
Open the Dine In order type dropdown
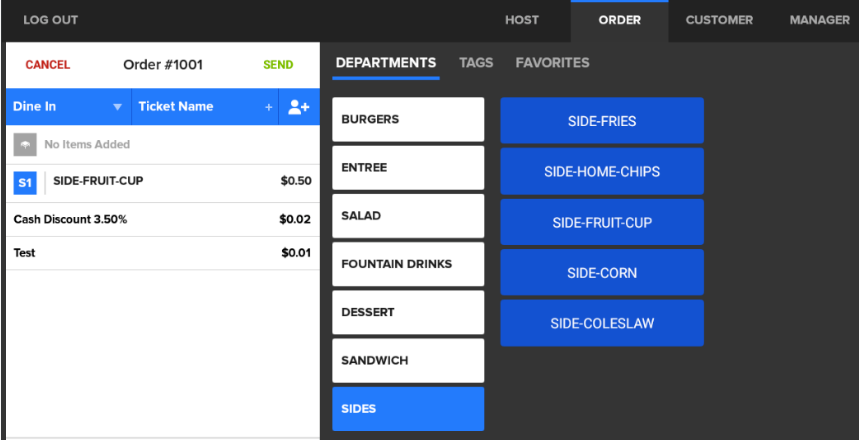(x=68, y=107)
